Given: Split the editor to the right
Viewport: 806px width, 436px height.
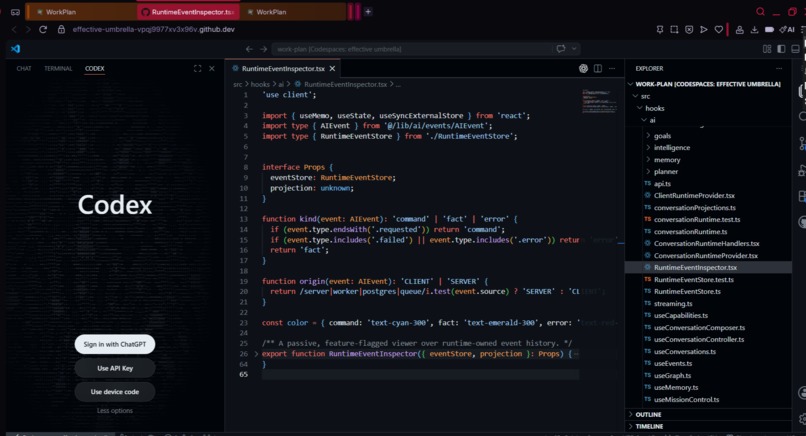Looking at the screenshot, I should point(598,68).
